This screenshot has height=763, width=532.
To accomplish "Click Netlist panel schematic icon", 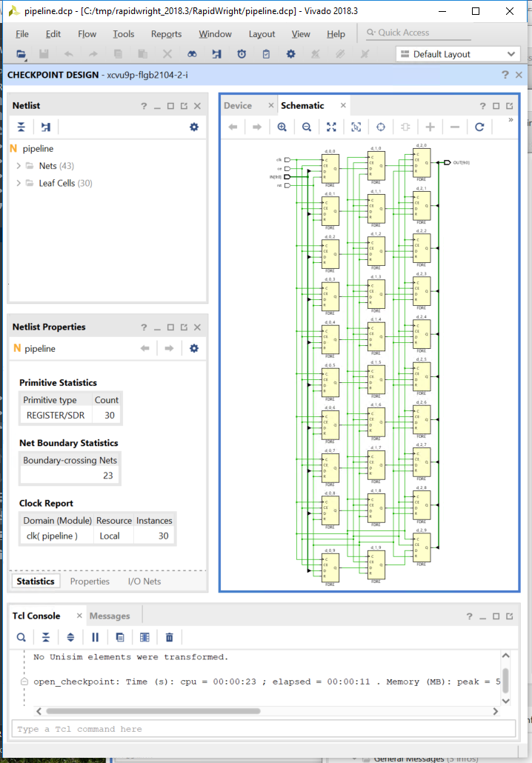I will point(46,127).
